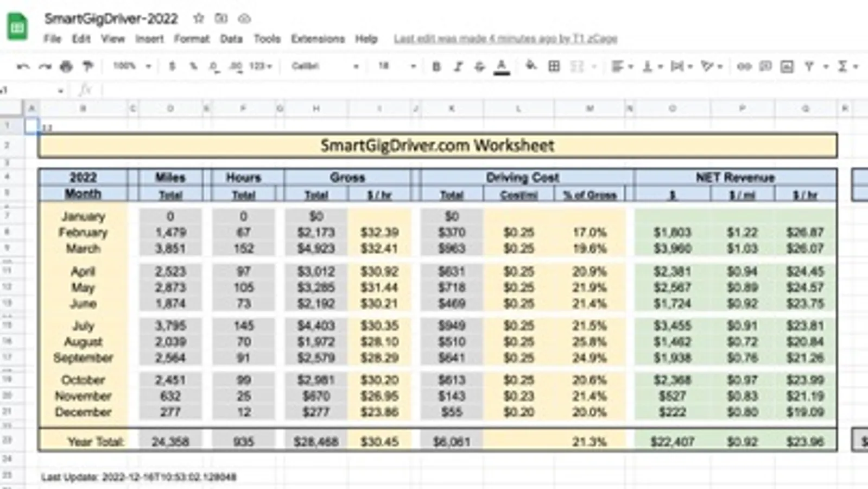The height and width of the screenshot is (489, 868).
Task: Click the Undo arrow in the toolbar
Action: 23,67
